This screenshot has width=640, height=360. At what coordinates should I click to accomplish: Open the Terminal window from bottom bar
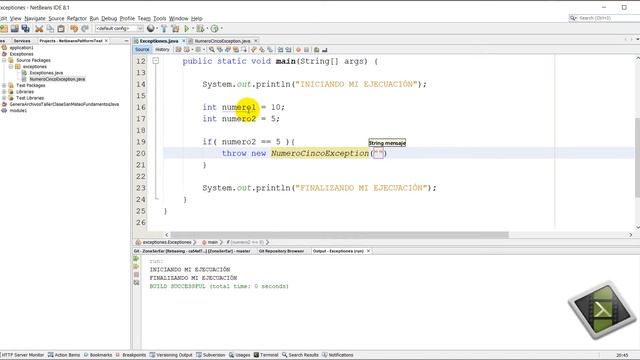coord(266,355)
